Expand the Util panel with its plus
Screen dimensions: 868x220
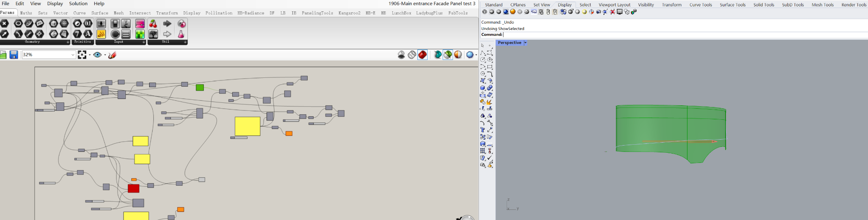(x=185, y=42)
